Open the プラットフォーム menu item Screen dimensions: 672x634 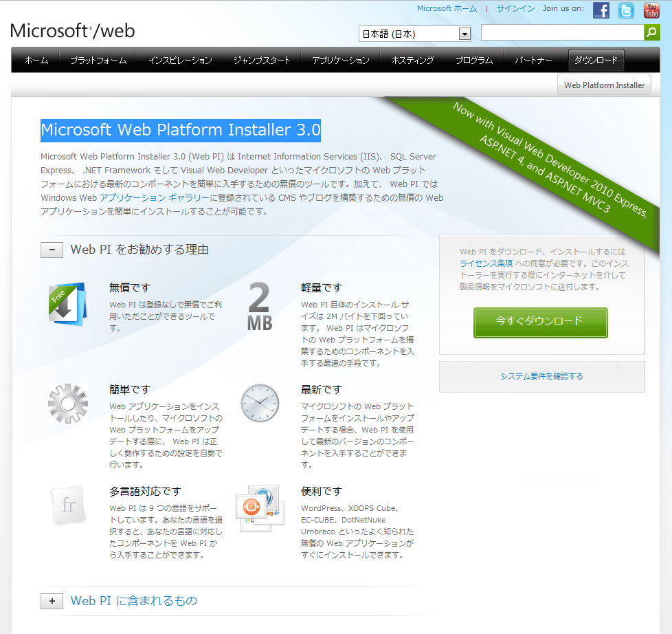click(x=98, y=61)
